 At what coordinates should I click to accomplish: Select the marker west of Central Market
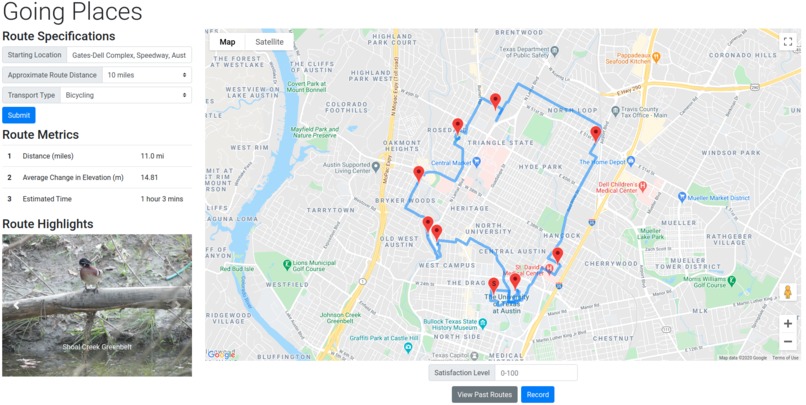click(419, 174)
